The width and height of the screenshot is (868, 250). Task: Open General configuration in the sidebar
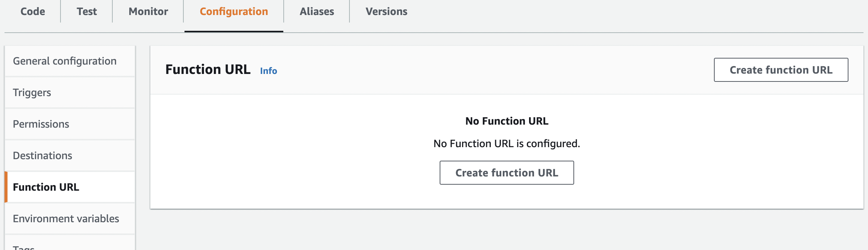tap(65, 61)
